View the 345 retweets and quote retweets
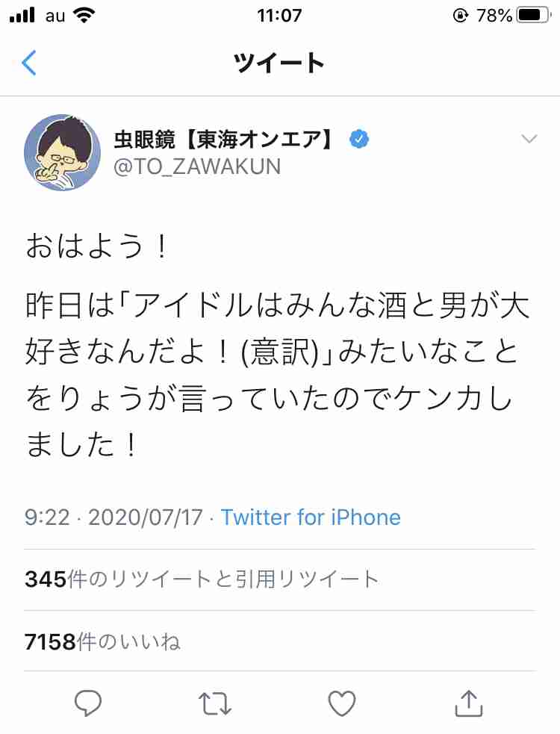 202,579
